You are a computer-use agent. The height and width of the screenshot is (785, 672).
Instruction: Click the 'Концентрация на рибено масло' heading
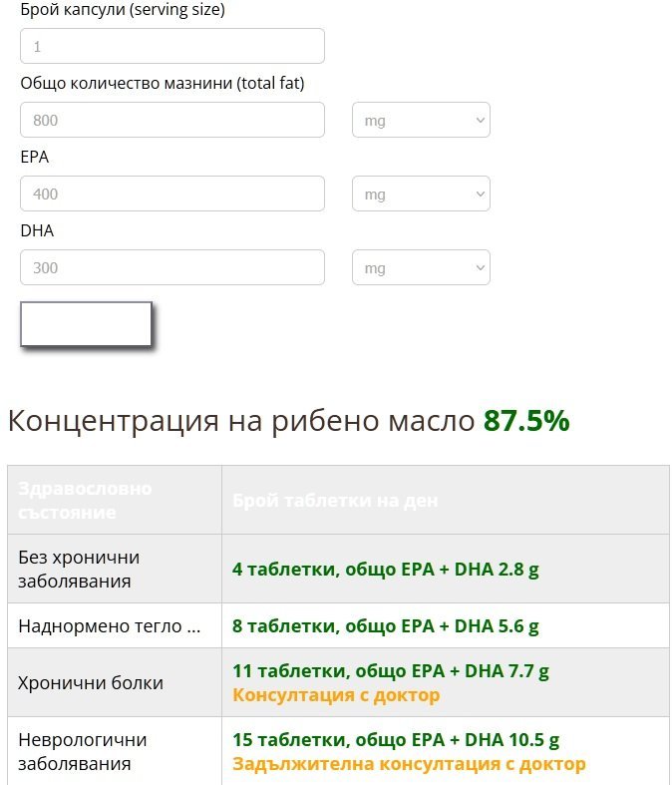pos(241,421)
